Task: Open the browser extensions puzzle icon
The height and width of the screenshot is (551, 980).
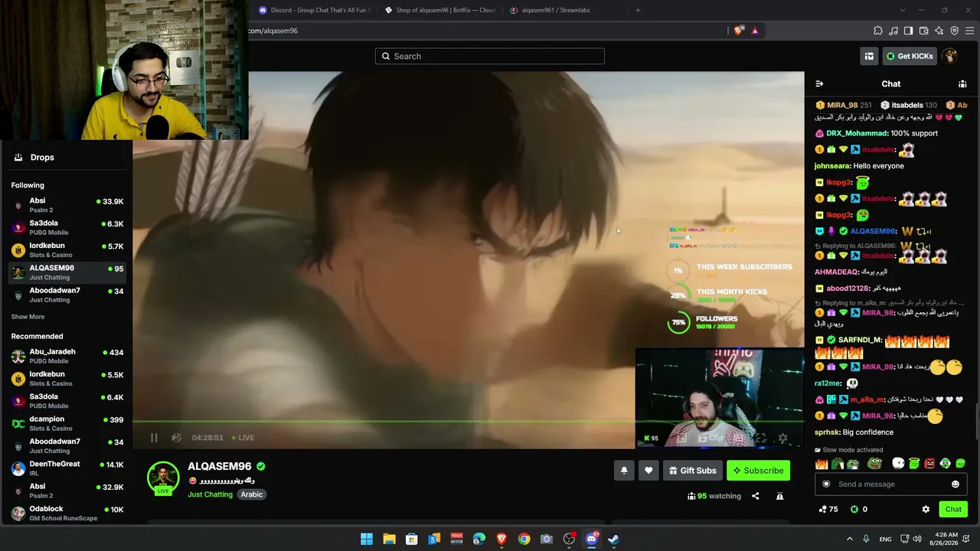Action: click(x=878, y=31)
